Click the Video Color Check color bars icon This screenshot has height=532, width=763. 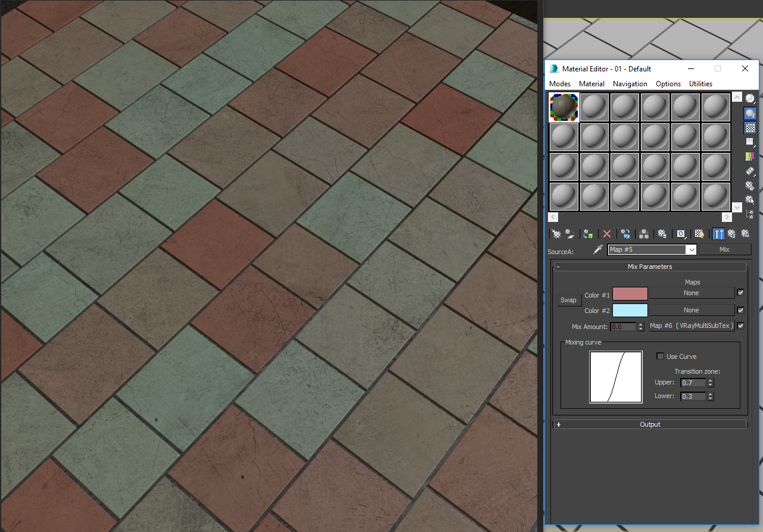(x=750, y=157)
